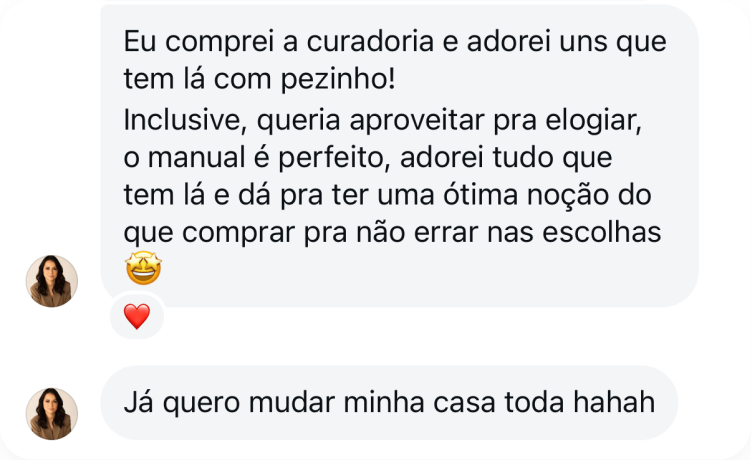
Task: Click the red heart reaction
Action: tap(136, 318)
